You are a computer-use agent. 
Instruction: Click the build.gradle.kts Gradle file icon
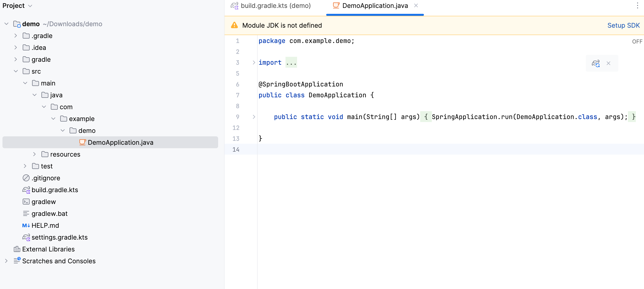pos(26,190)
